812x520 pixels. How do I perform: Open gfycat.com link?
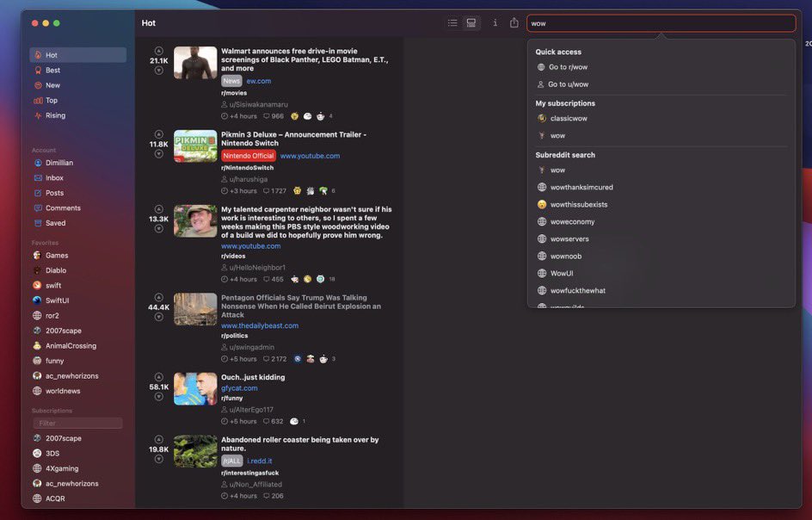click(x=239, y=387)
